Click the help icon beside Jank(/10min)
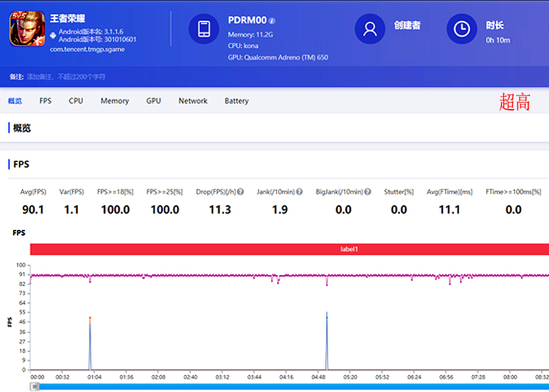This screenshot has width=549, height=392. (x=299, y=192)
